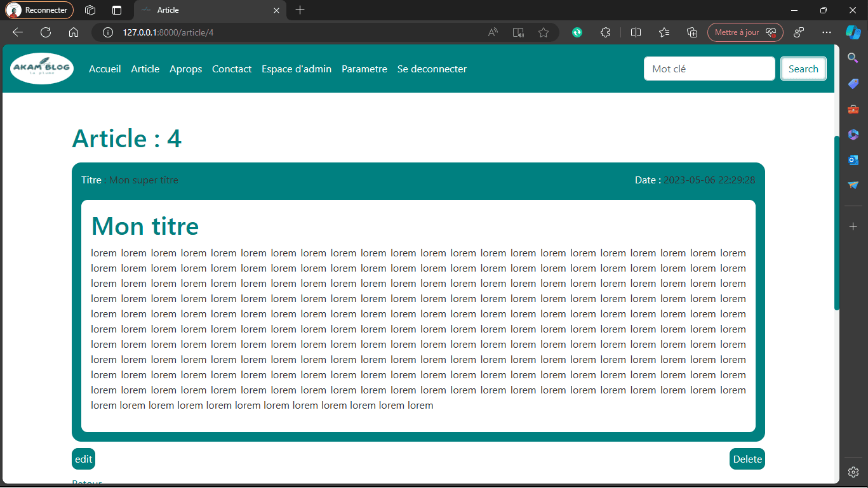Click the Delete button below the article
This screenshot has height=488, width=868.
click(x=747, y=459)
